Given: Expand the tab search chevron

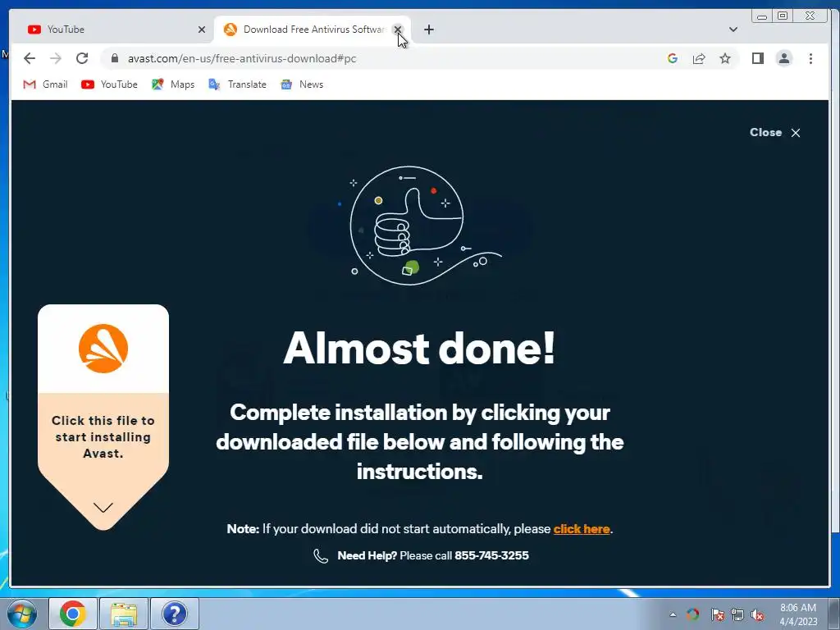Looking at the screenshot, I should [733, 30].
